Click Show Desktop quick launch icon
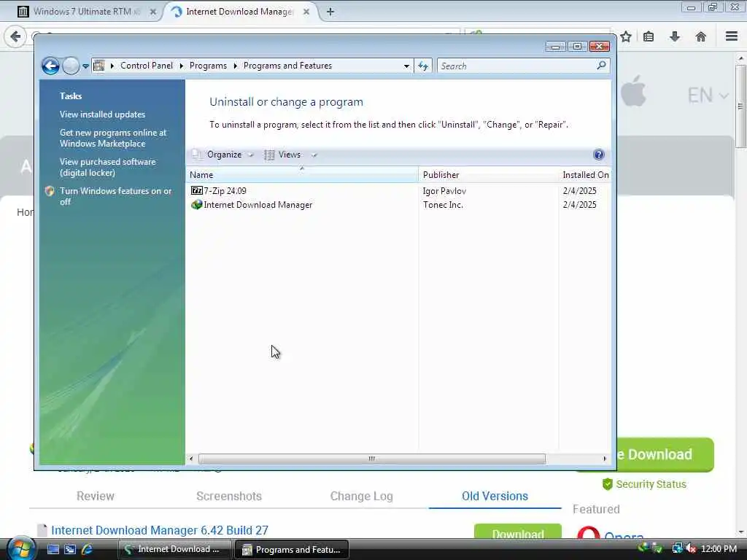Viewport: 747px width, 560px height. point(53,550)
